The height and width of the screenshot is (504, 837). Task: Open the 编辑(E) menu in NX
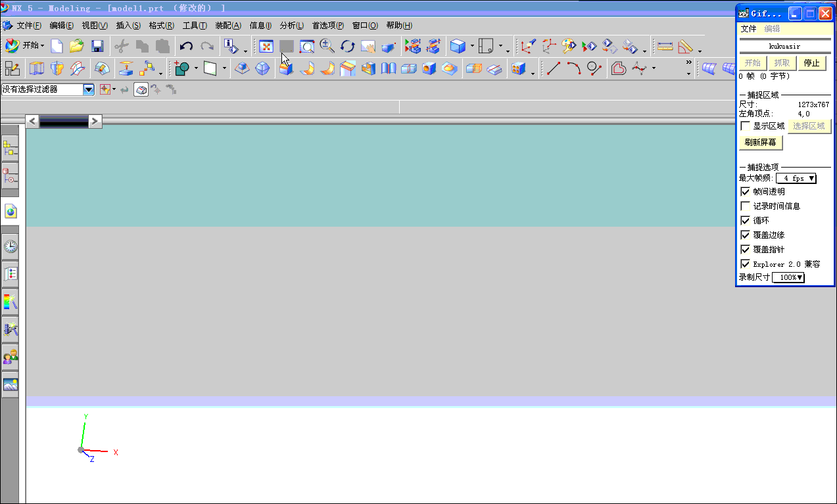click(62, 26)
